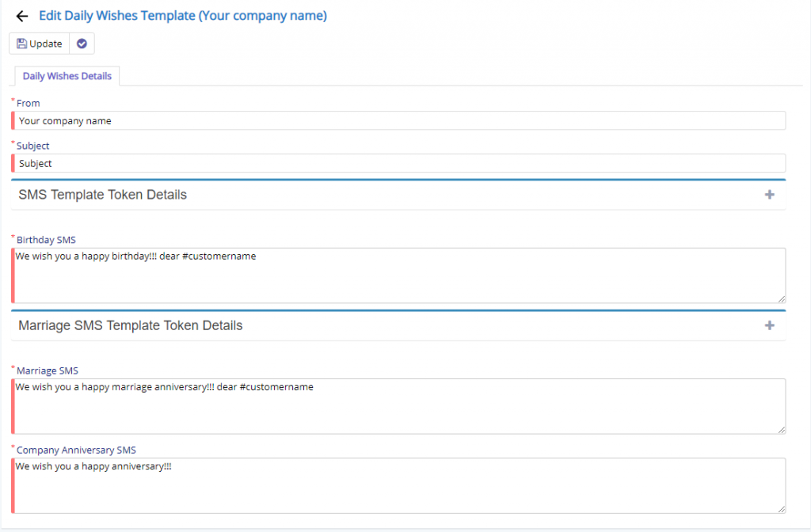811x532 pixels.
Task: Click the Company Anniversary SMS label
Action: [76, 450]
